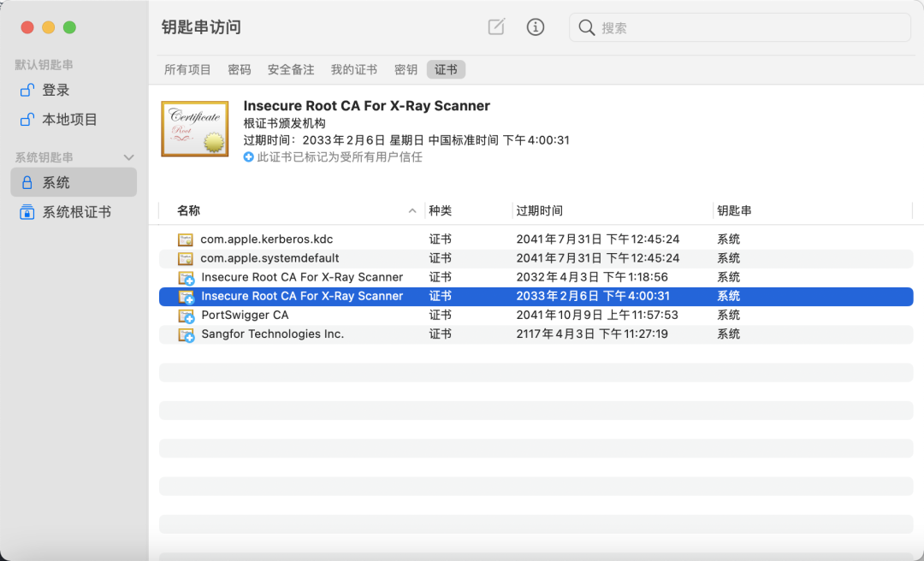Open the certificate edit icon in toolbar
Image resolution: width=924 pixels, height=561 pixels.
496,27
